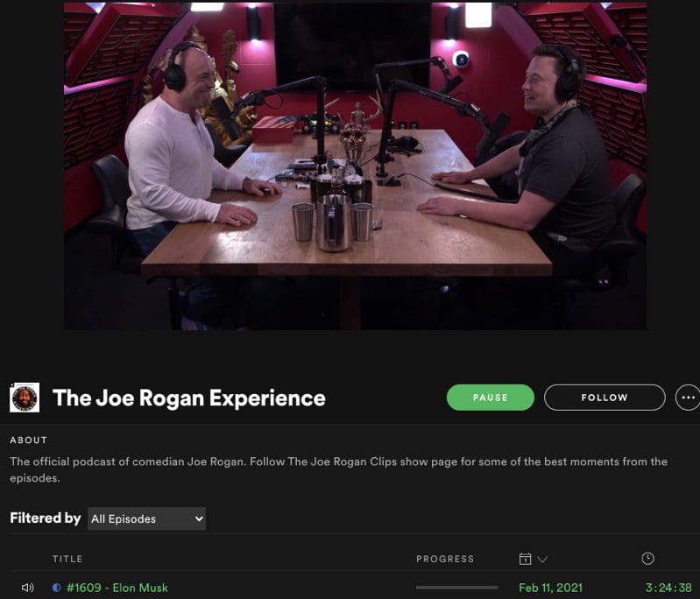The height and width of the screenshot is (599, 700).
Task: Click the Joe Rogan Experience cover thumbnail
Action: click(25, 398)
